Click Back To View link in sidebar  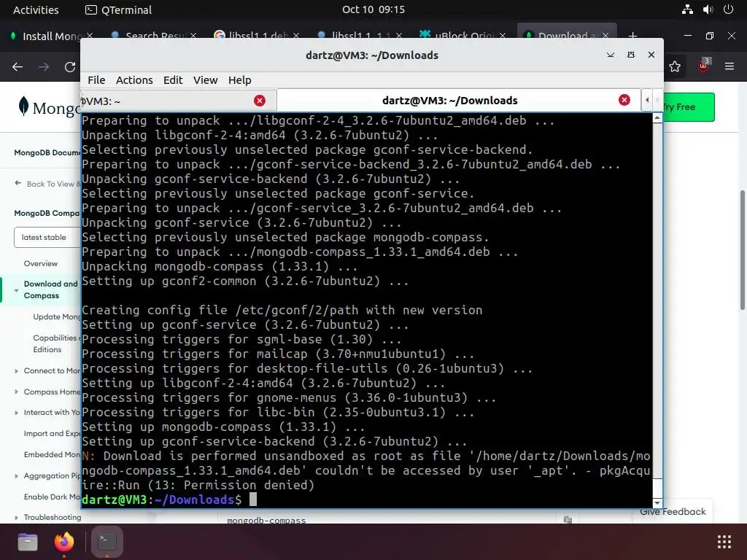point(47,184)
